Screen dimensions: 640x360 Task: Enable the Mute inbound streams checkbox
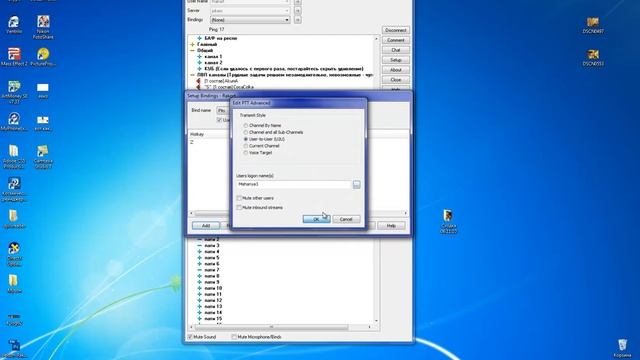point(239,208)
